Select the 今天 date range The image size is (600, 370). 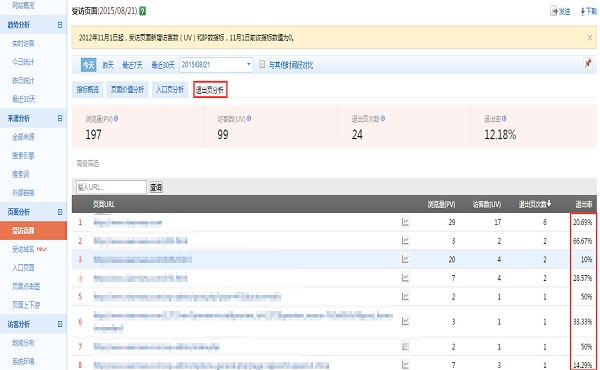coord(89,65)
